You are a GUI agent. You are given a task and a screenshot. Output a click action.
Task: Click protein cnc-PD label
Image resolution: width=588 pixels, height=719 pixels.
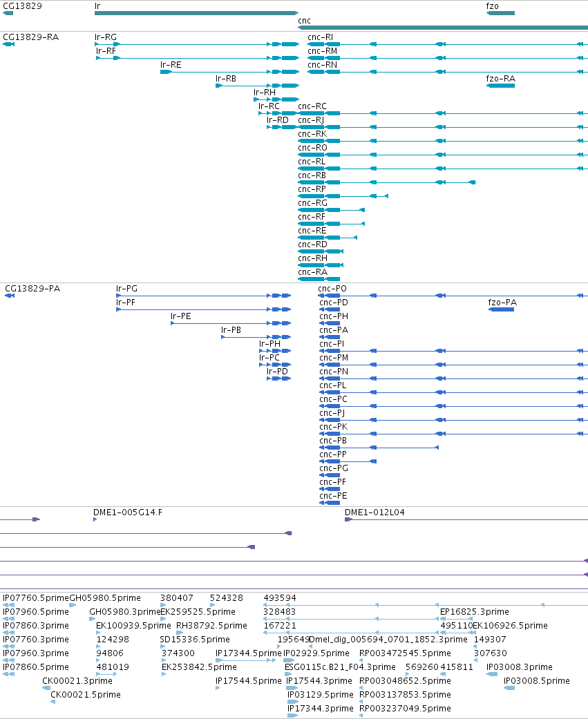334,303
